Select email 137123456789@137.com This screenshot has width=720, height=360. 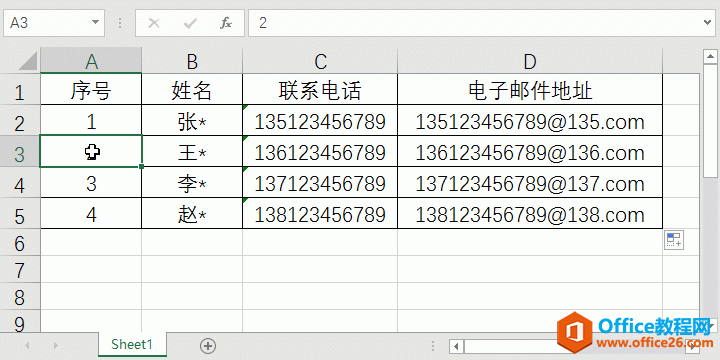(530, 183)
